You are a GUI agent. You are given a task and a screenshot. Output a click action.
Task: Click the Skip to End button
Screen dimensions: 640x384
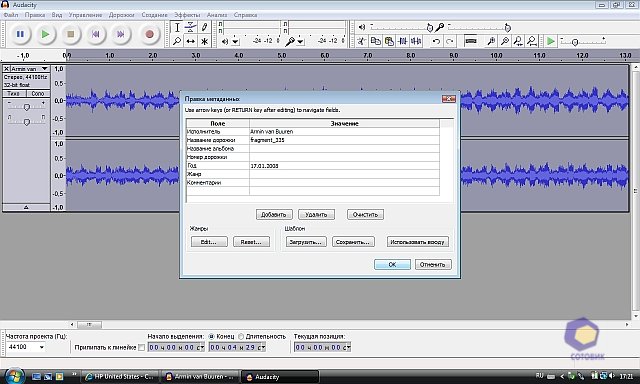[x=120, y=34]
